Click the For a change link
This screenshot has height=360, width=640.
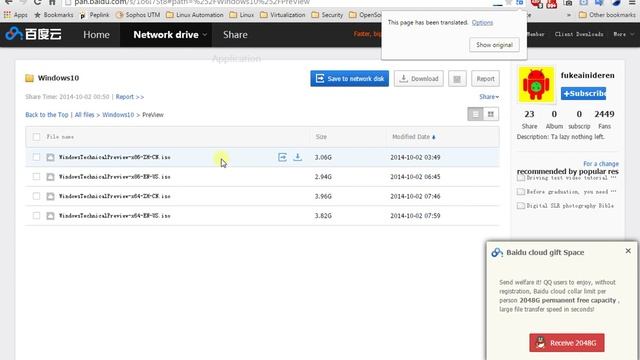pos(601,164)
